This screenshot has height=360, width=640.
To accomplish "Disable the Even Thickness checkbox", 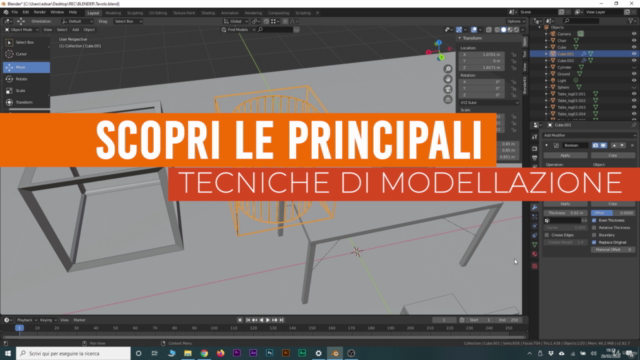I will [x=594, y=220].
